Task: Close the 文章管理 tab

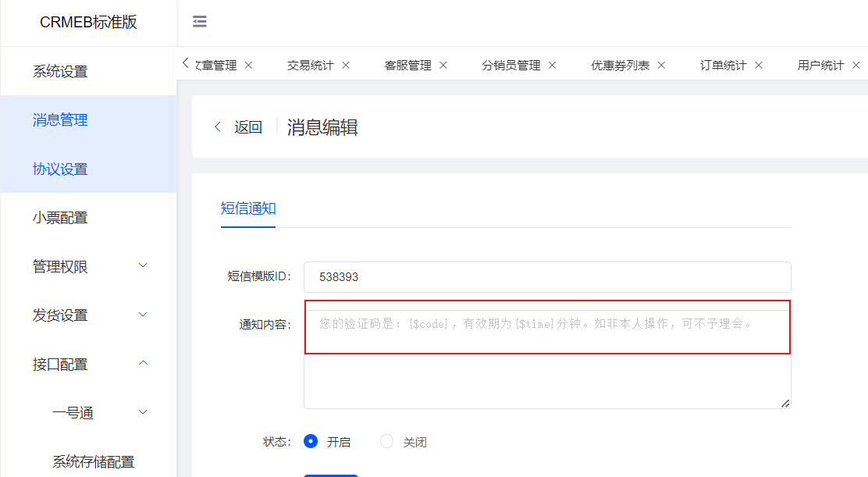Action: point(248,66)
